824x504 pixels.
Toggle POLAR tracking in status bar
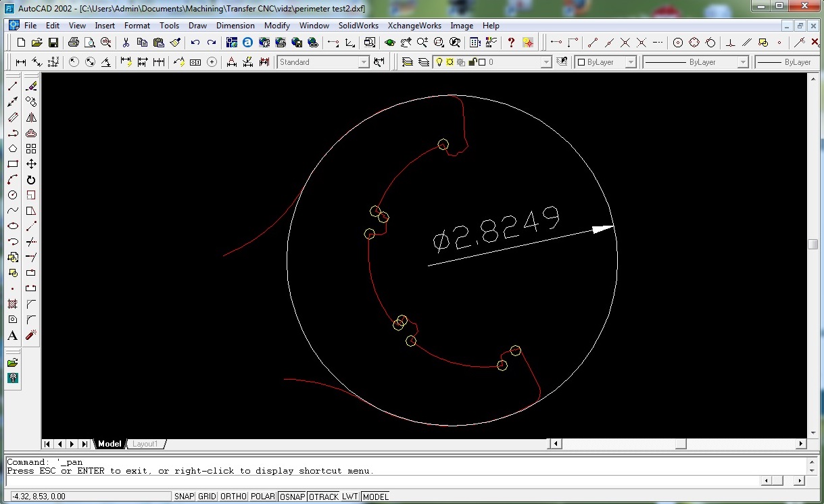pos(263,497)
